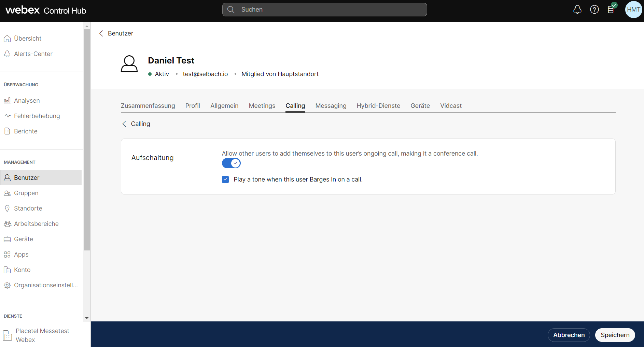
Task: Go back via Benutzer chevron
Action: coord(101,33)
